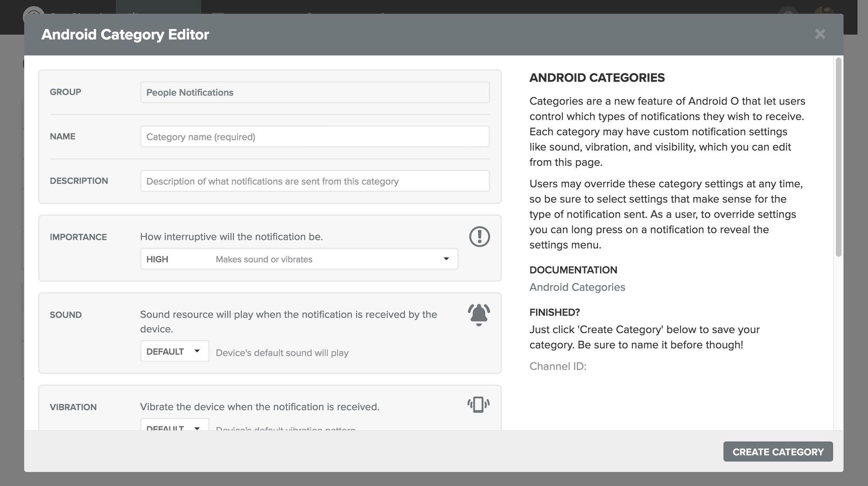Click the GROUP field label

pyautogui.click(x=65, y=92)
